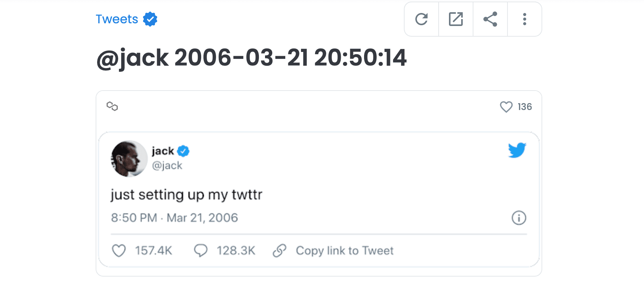
Task: Click the tweet text just setting up my twttr
Action: 187,194
